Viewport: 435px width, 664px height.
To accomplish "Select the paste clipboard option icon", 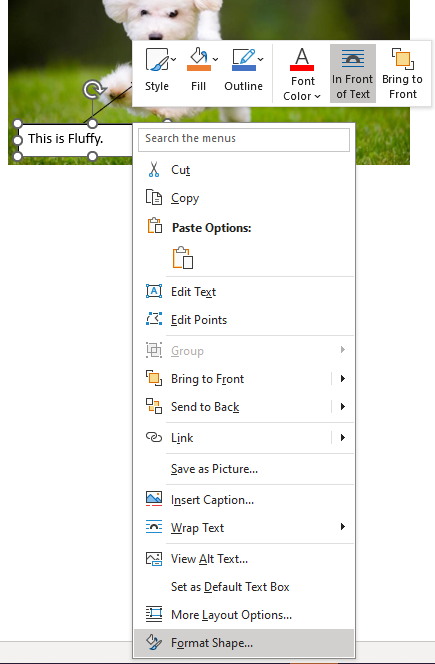I will [x=183, y=257].
